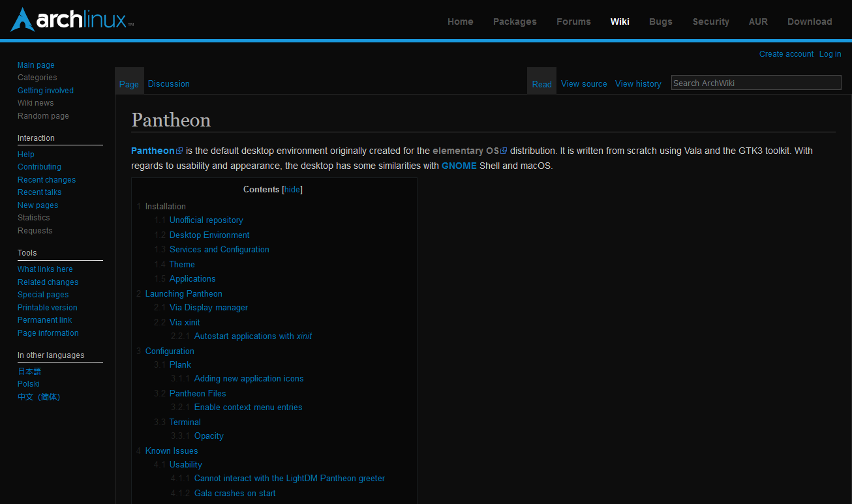Go to the Download page
The image size is (852, 504).
[x=809, y=22]
